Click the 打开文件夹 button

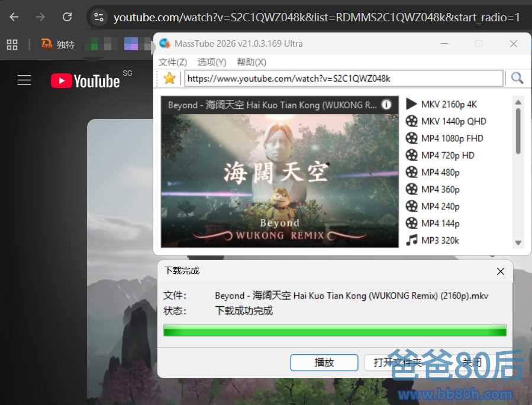[398, 362]
